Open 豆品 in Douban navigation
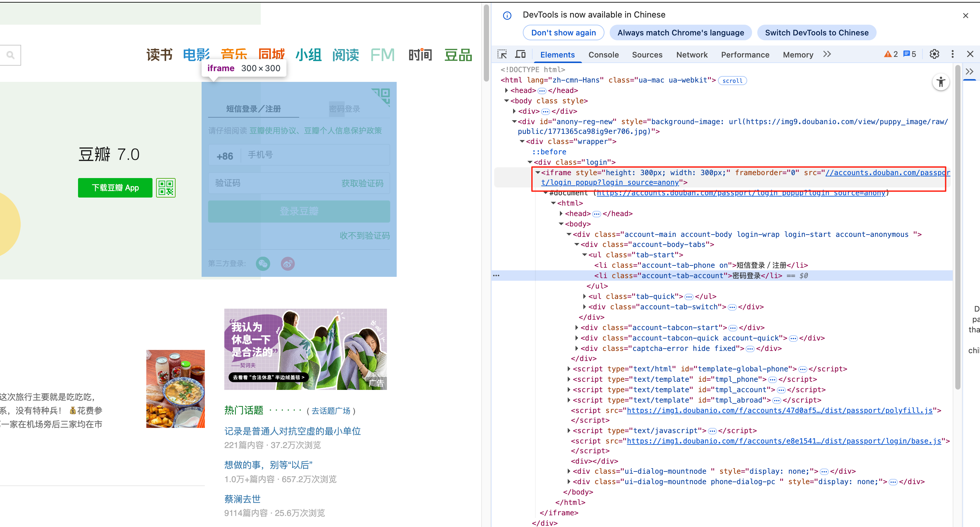Screen dimensions: 980x527 click(458, 55)
